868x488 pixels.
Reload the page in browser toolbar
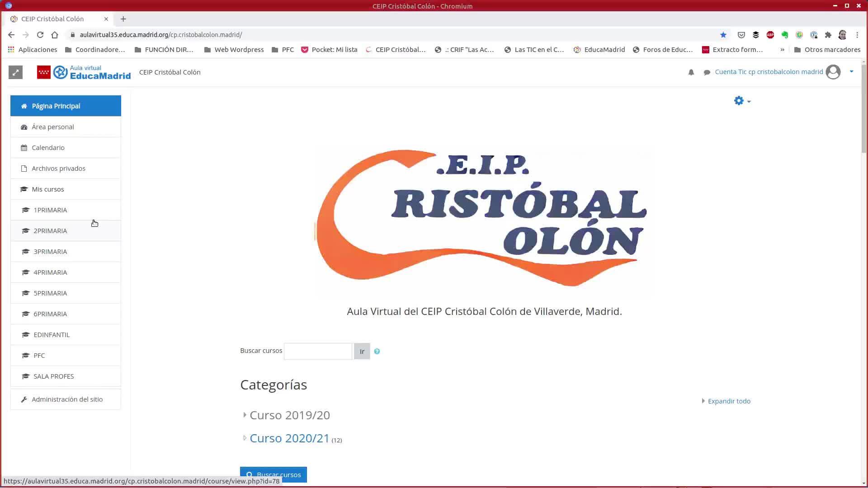tap(40, 35)
